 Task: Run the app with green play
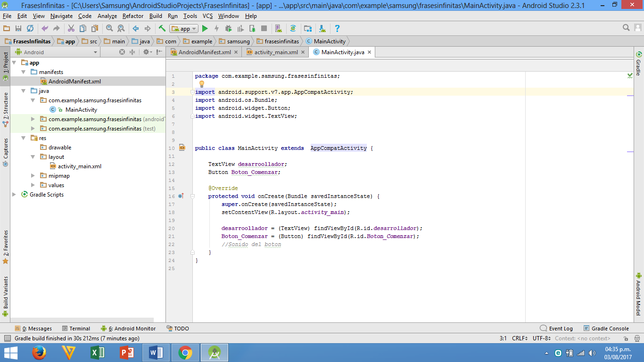click(x=205, y=29)
